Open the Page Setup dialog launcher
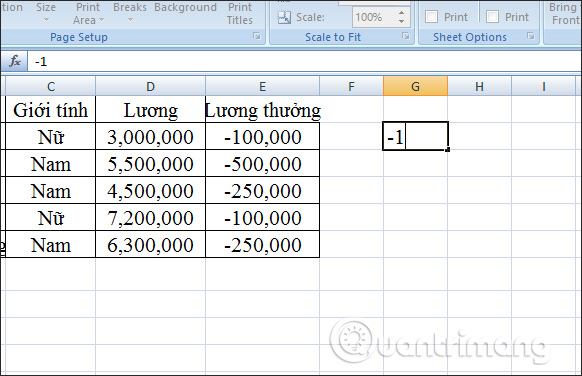 pyautogui.click(x=257, y=36)
